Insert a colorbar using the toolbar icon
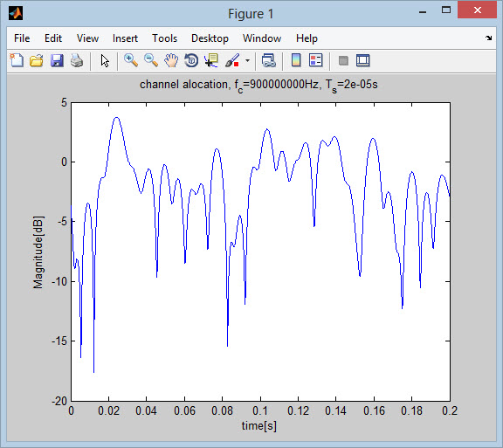This screenshot has width=503, height=448. tap(296, 60)
